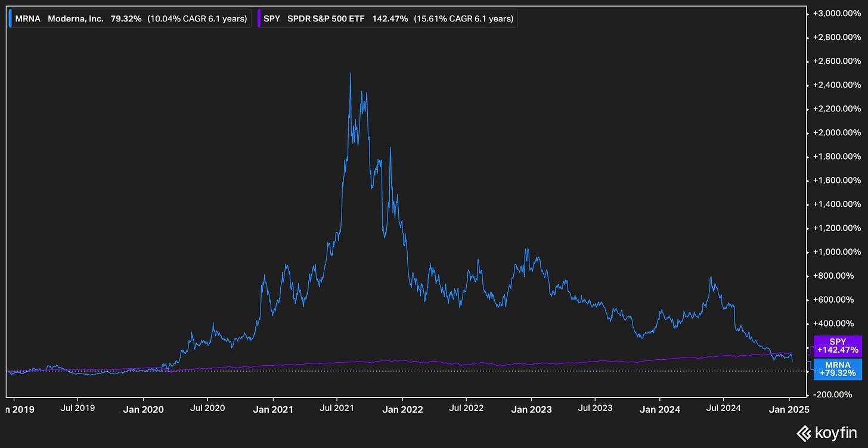The image size is (868, 448).
Task: Click the +1,400.00% y-axis label
Action: (836, 204)
